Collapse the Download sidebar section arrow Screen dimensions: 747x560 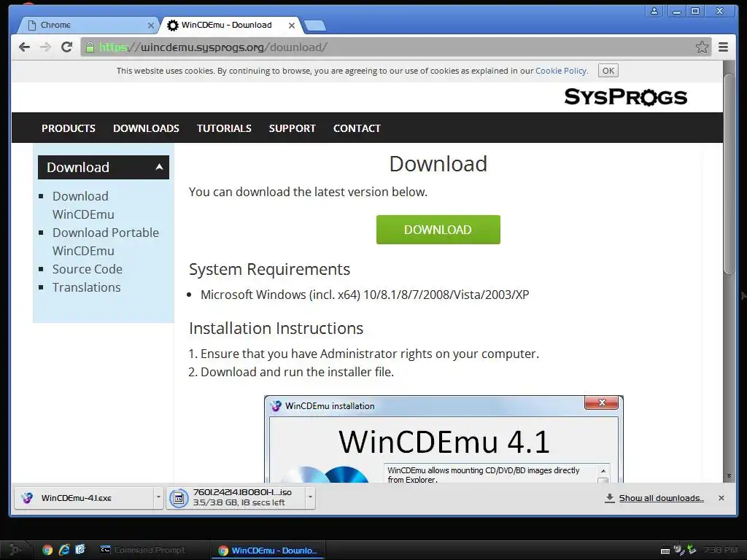(159, 167)
